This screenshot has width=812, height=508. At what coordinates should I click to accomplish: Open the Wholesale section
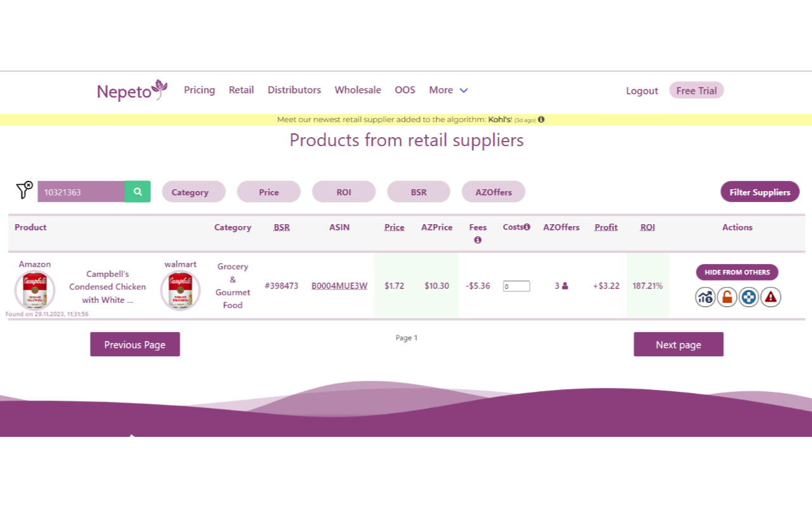tap(358, 90)
